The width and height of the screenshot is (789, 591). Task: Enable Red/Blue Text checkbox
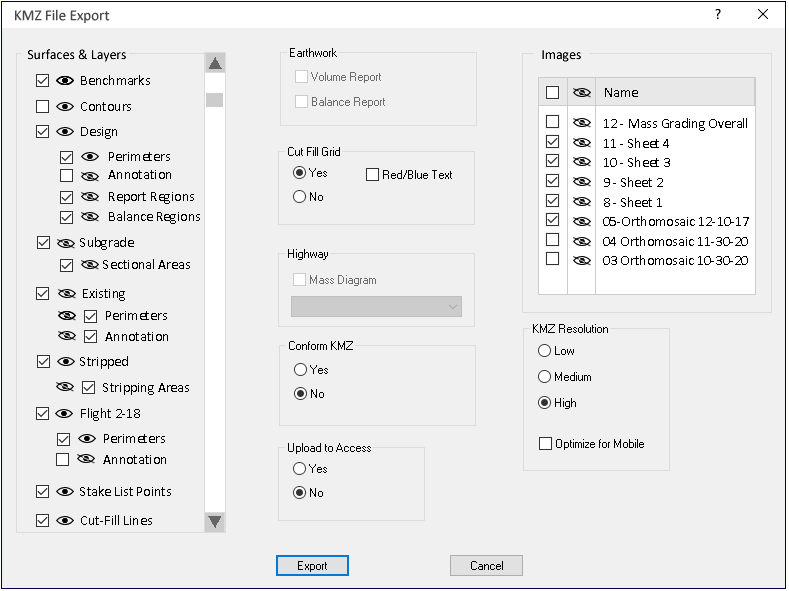pos(373,175)
